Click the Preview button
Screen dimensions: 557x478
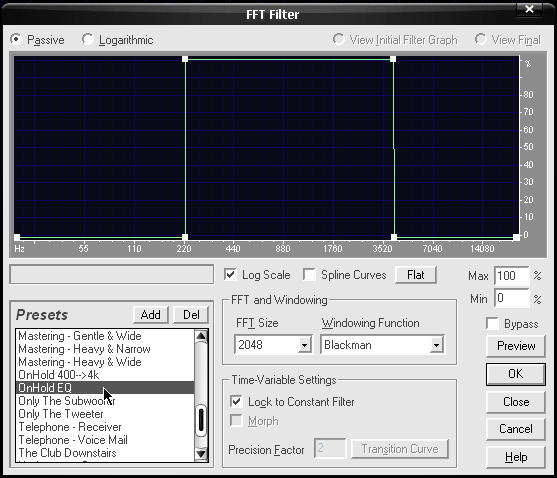[x=516, y=346]
